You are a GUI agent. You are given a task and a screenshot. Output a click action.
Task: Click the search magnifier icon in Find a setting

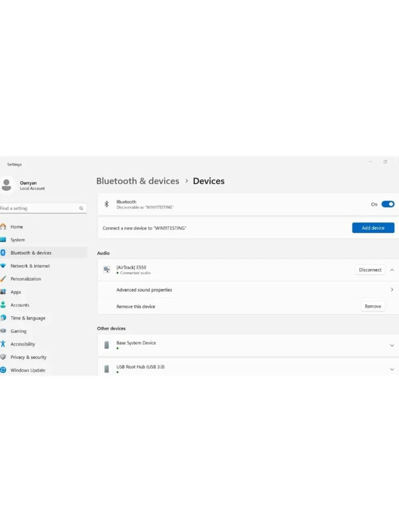point(81,208)
